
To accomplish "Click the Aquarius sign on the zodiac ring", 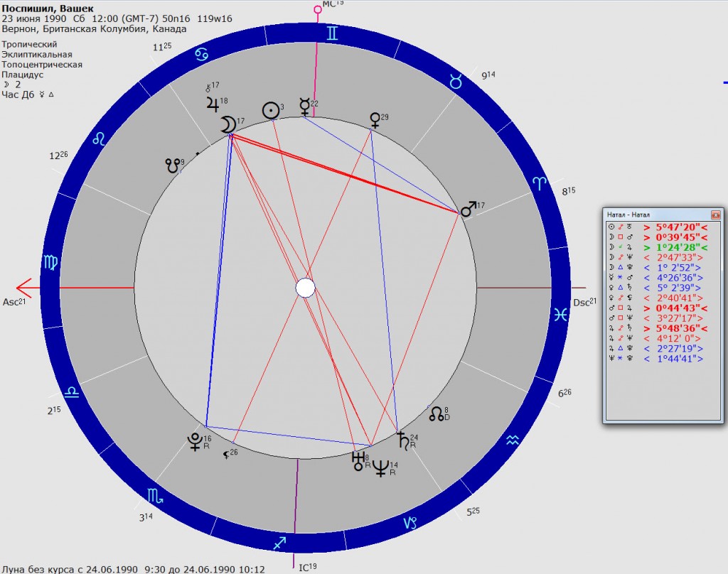I will click(512, 440).
